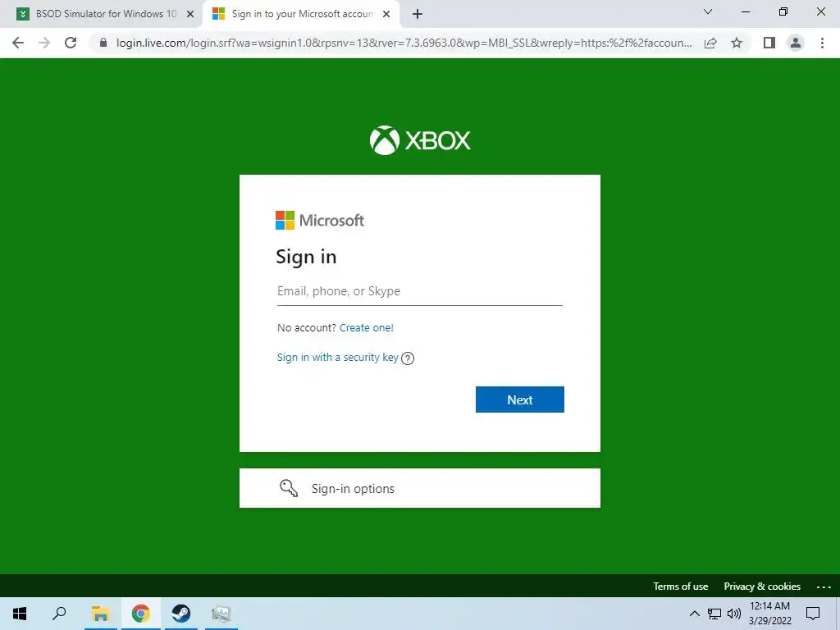
Task: View site info via the padlock icon
Action: click(x=103, y=43)
